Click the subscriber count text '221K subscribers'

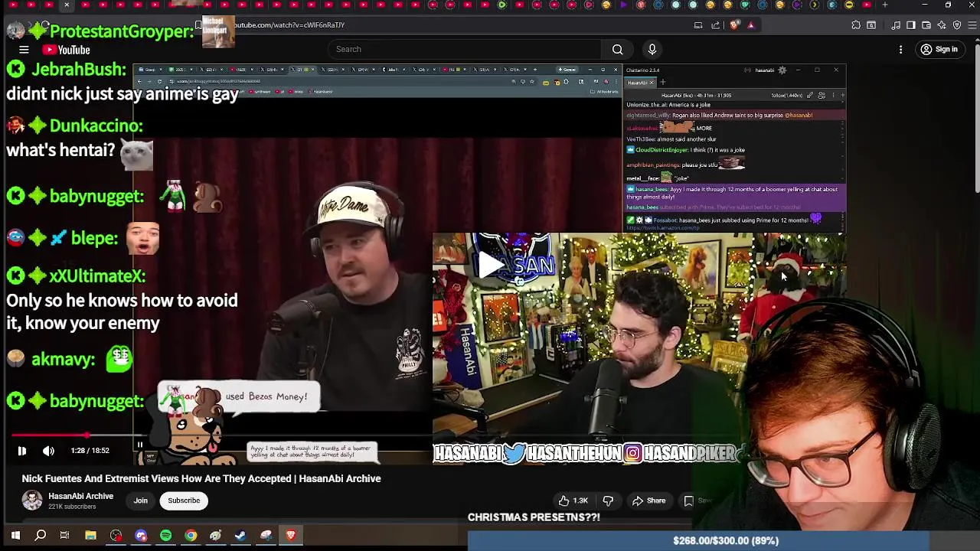click(x=72, y=507)
